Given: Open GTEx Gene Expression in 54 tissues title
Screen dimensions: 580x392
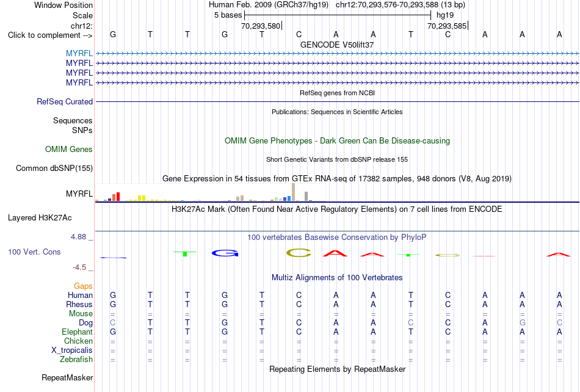Looking at the screenshot, I should tap(337, 179).
